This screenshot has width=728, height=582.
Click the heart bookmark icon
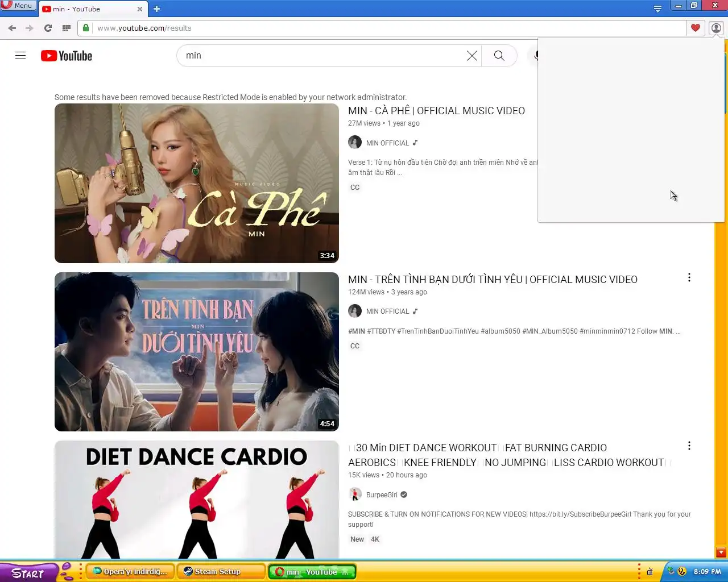pos(695,28)
